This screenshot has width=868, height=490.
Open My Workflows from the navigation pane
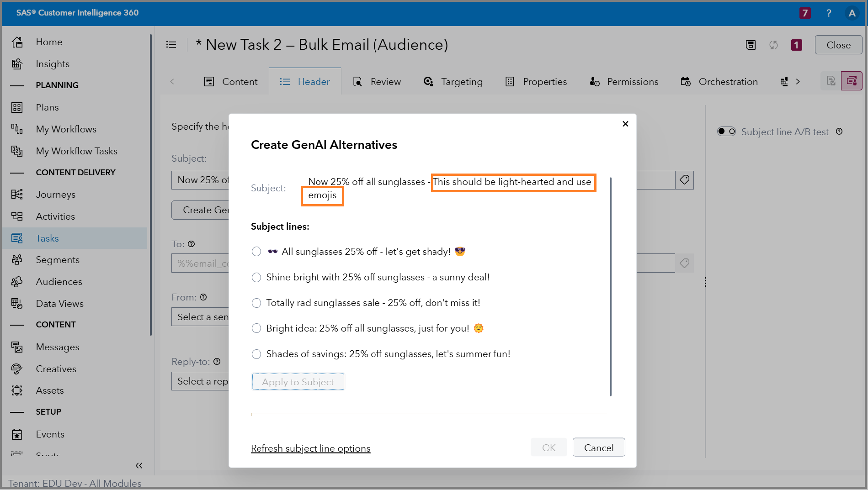66,129
